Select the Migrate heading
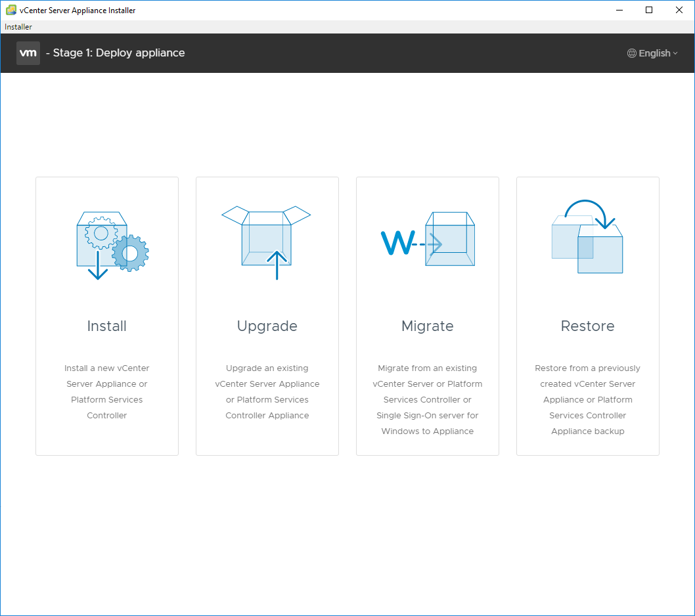Screen dimensions: 695x616 427,326
